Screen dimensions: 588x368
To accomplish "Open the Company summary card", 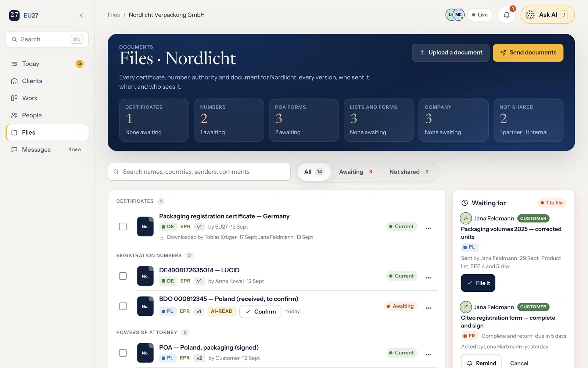I will tap(453, 120).
